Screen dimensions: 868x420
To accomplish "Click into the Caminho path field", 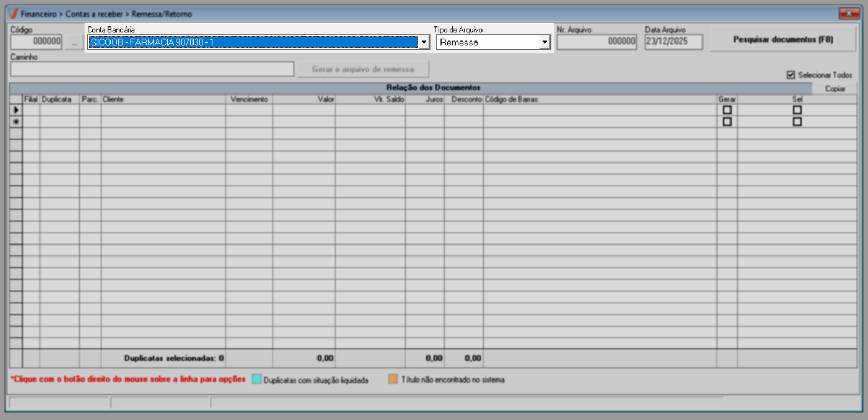I will pos(152,69).
